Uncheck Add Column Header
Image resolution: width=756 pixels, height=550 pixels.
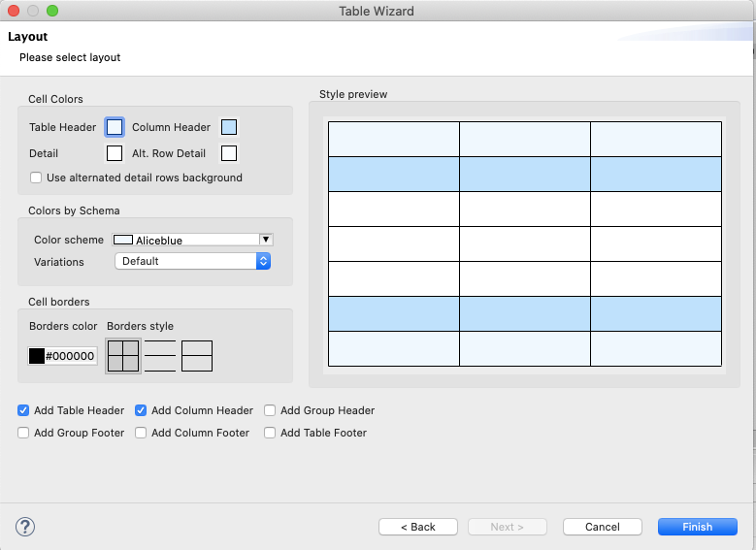(141, 410)
